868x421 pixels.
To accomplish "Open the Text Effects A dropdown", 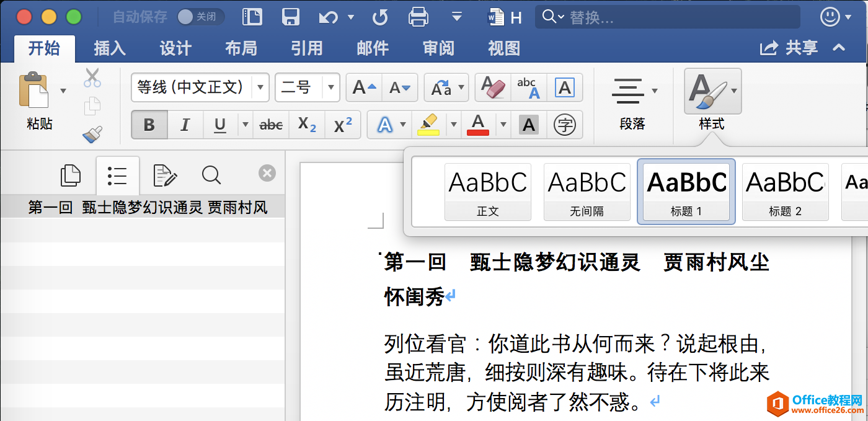I will click(389, 125).
